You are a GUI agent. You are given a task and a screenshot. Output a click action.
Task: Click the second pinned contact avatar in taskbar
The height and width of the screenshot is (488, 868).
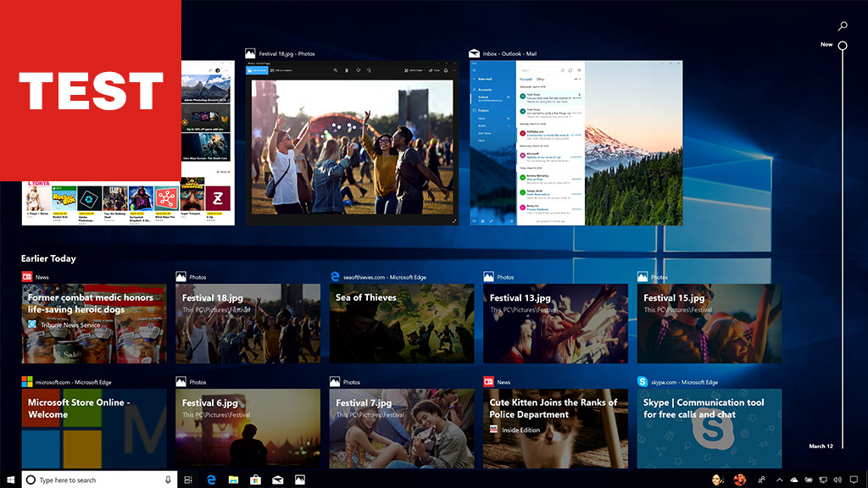pos(739,480)
